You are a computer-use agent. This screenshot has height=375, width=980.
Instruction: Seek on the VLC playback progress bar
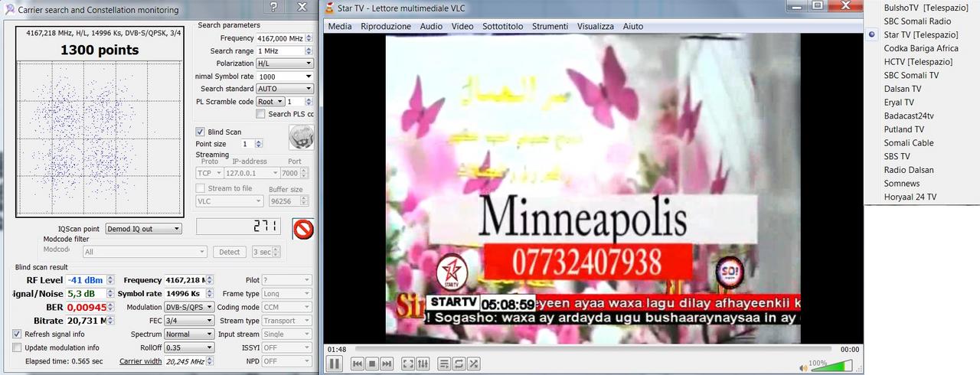pyautogui.click(x=592, y=349)
